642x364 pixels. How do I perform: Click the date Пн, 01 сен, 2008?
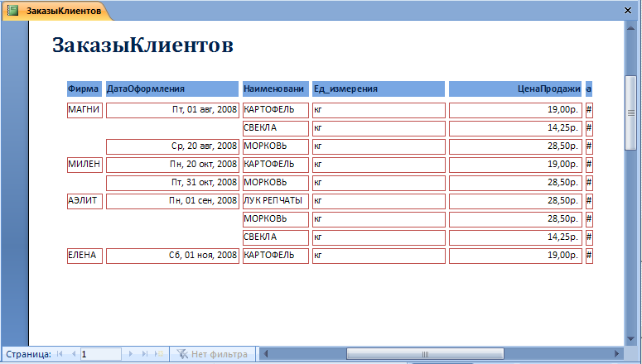172,201
